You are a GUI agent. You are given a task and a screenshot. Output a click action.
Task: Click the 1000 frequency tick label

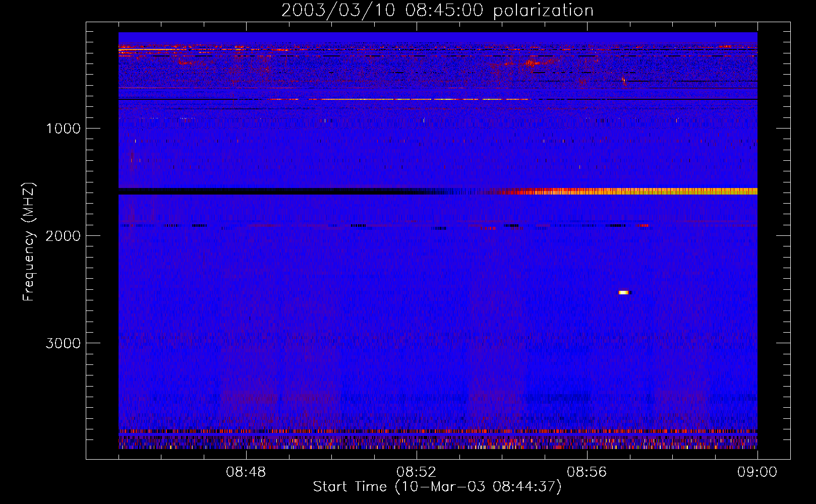pyautogui.click(x=63, y=129)
